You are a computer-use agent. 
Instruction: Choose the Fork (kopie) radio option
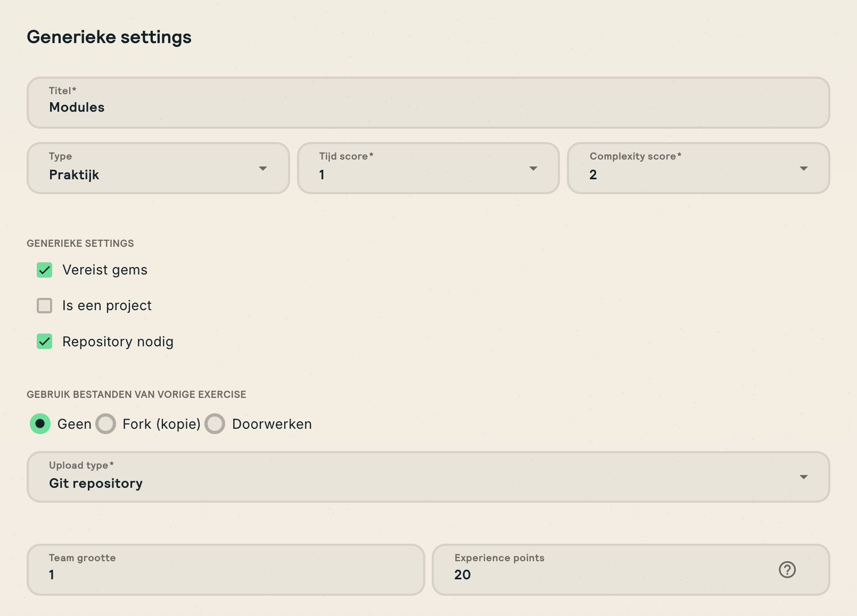[x=106, y=424]
